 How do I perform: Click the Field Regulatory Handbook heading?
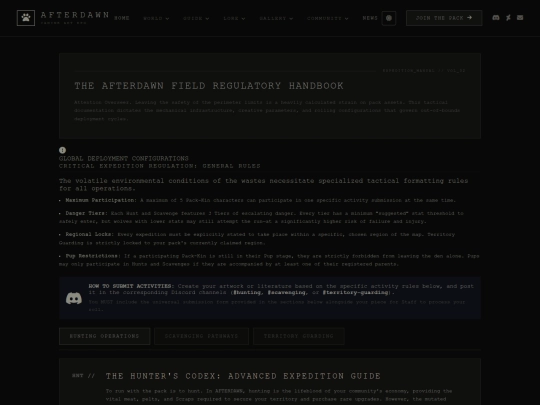coord(209,86)
